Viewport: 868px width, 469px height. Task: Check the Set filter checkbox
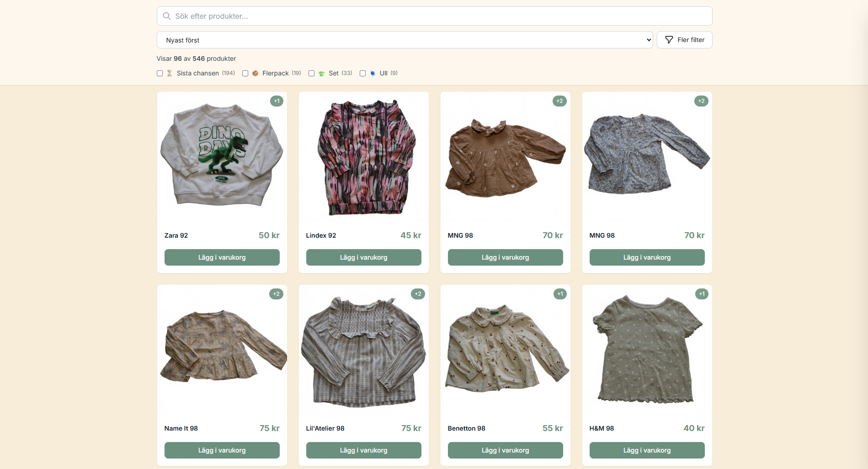click(311, 73)
